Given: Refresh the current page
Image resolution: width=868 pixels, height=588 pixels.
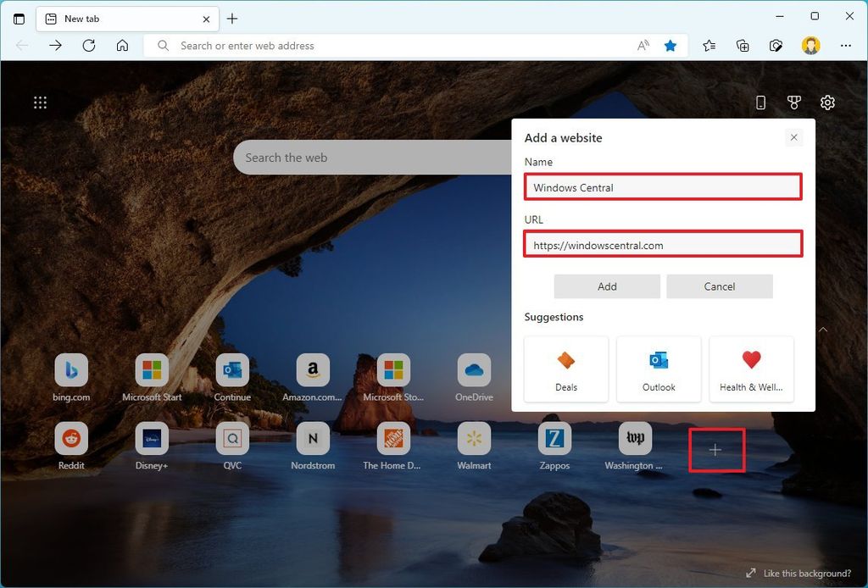Looking at the screenshot, I should (89, 46).
